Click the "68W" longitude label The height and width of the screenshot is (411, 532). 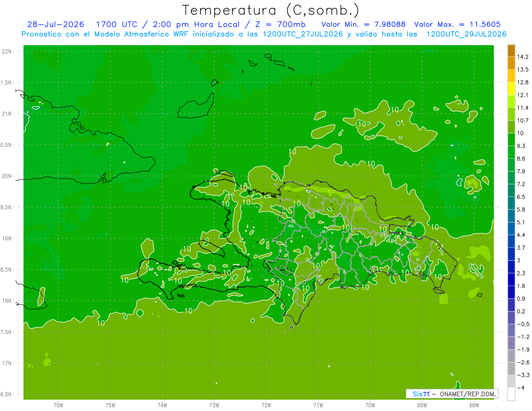[474, 405]
